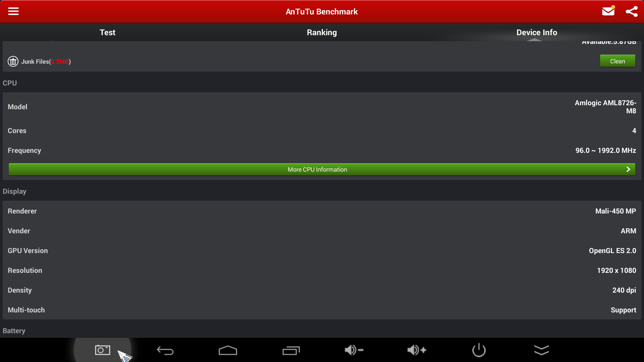
Task: Click the AnTuTu share icon
Action: (631, 11)
